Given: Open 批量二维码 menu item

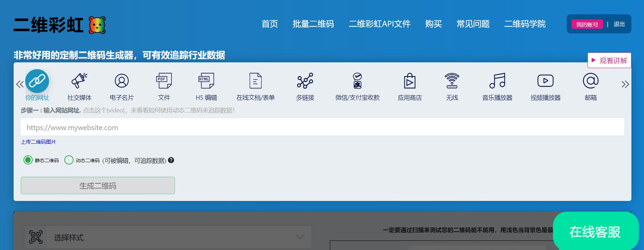Looking at the screenshot, I should click(313, 24).
